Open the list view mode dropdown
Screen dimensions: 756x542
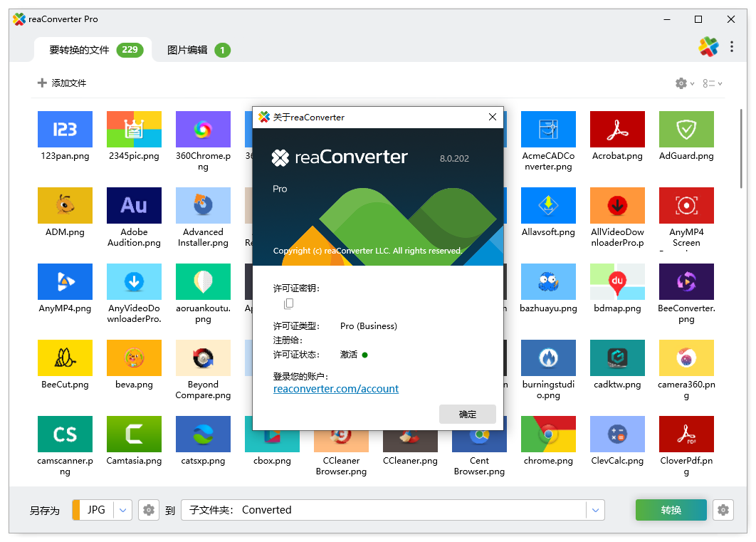[712, 83]
